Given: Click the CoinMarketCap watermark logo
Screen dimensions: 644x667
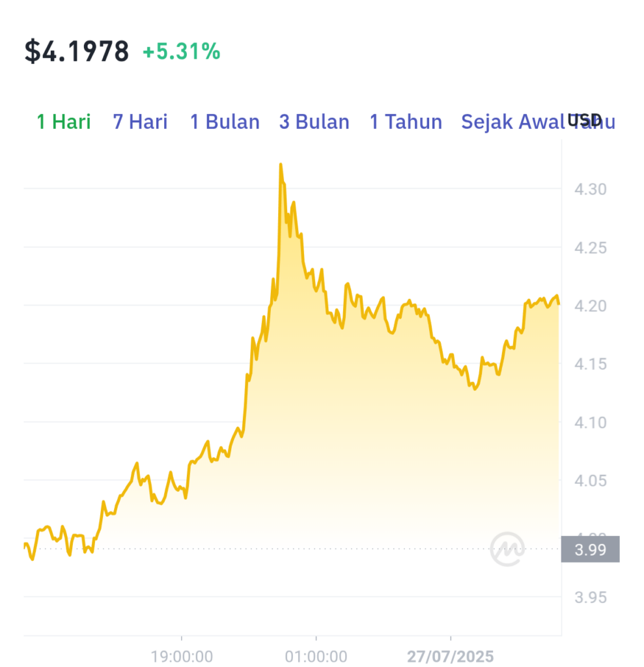Looking at the screenshot, I should click(507, 548).
